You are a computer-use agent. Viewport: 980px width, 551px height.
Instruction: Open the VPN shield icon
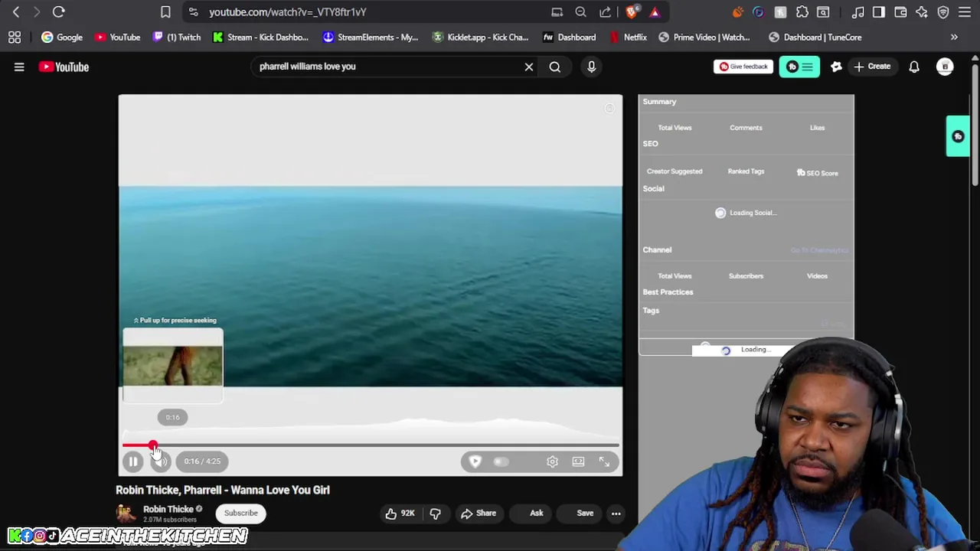click(x=943, y=12)
